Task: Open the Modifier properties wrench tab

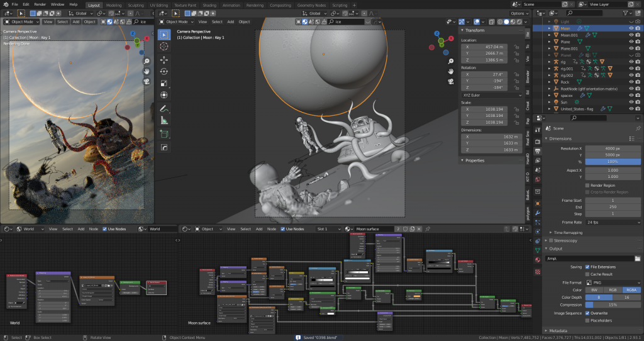Action: (x=538, y=213)
